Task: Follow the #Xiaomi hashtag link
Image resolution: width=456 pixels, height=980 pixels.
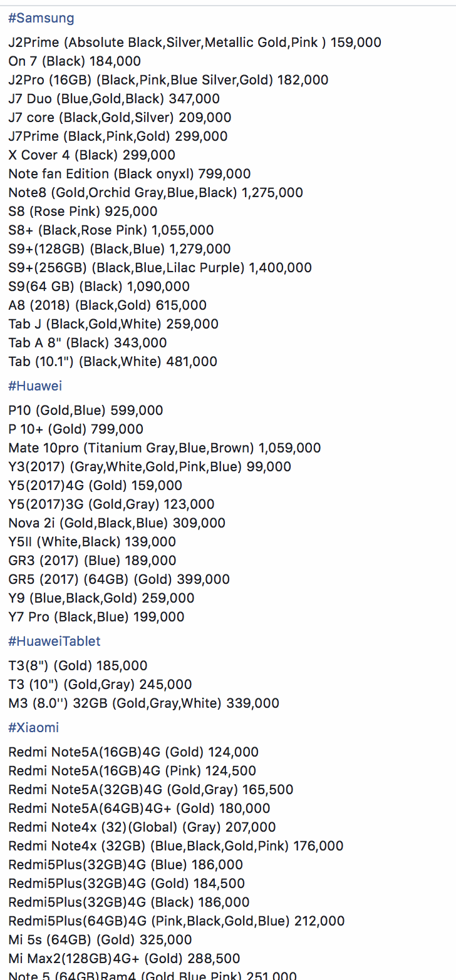Action: click(x=33, y=728)
